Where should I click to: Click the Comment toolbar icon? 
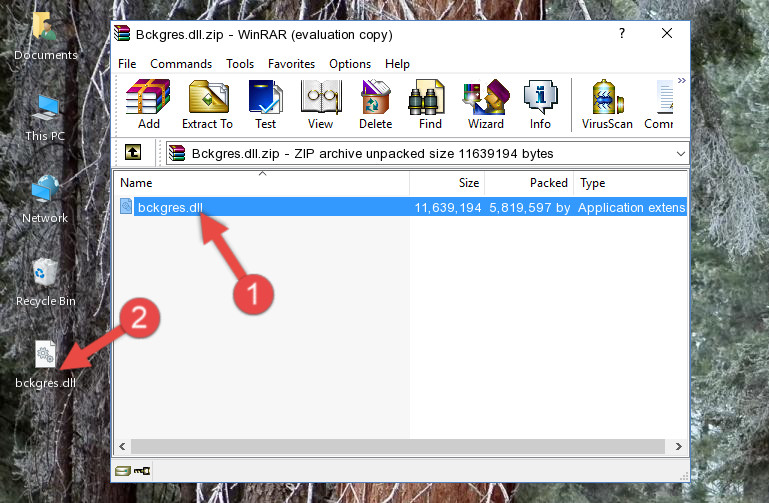coord(659,104)
